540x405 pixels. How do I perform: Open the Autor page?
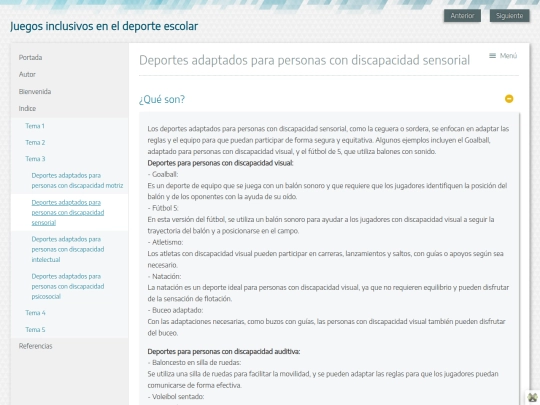click(x=27, y=74)
